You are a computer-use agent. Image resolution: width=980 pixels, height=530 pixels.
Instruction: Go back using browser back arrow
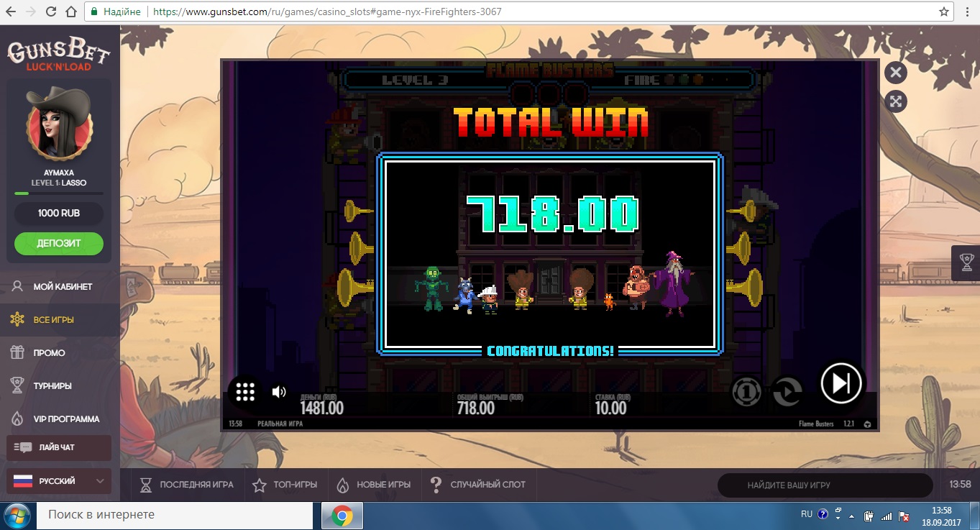pyautogui.click(x=11, y=12)
